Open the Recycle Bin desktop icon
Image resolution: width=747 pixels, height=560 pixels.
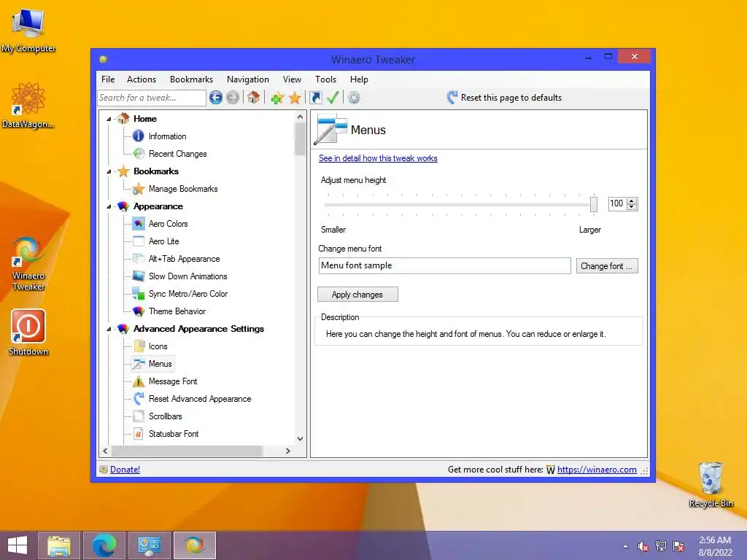(x=711, y=484)
